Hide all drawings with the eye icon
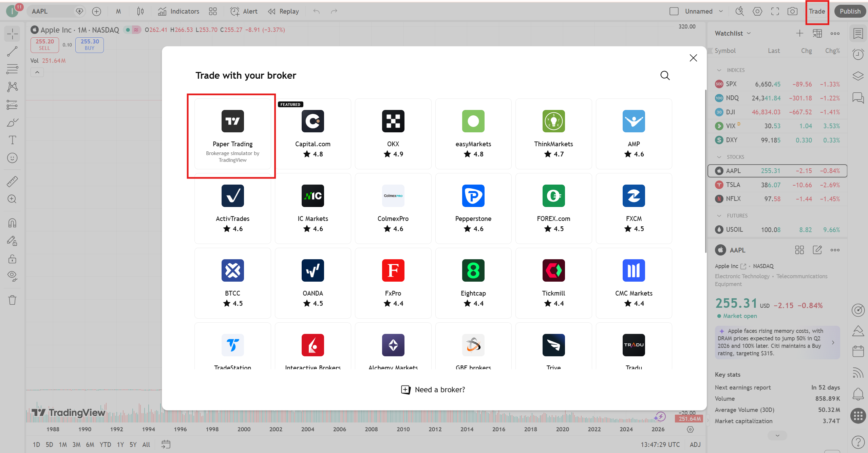 point(12,276)
